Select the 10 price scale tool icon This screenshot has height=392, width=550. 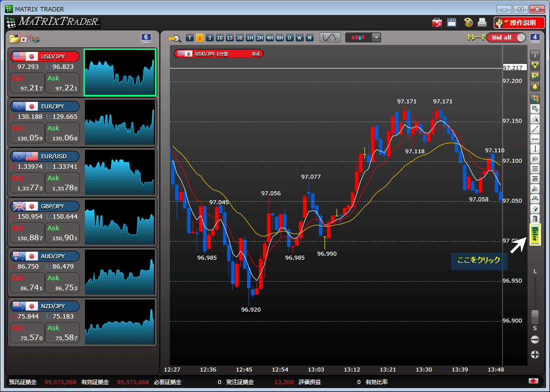tap(535, 199)
